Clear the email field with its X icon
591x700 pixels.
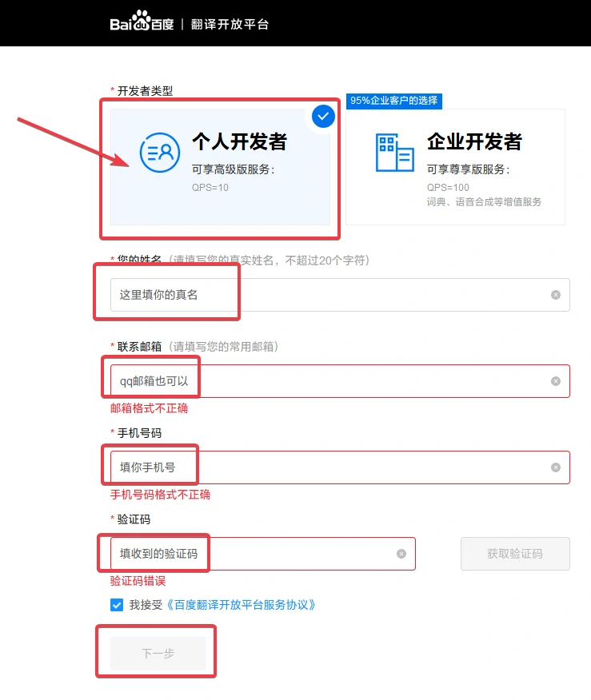(x=555, y=381)
